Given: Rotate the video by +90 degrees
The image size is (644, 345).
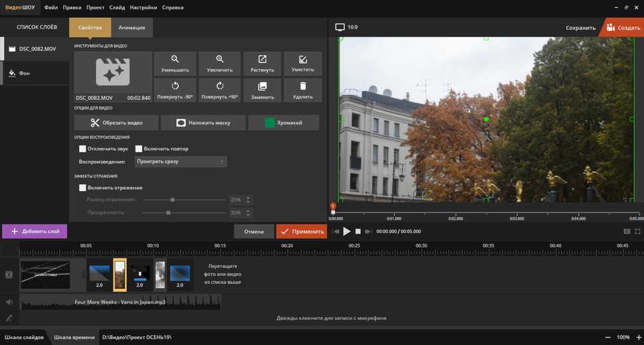Looking at the screenshot, I should (220, 91).
